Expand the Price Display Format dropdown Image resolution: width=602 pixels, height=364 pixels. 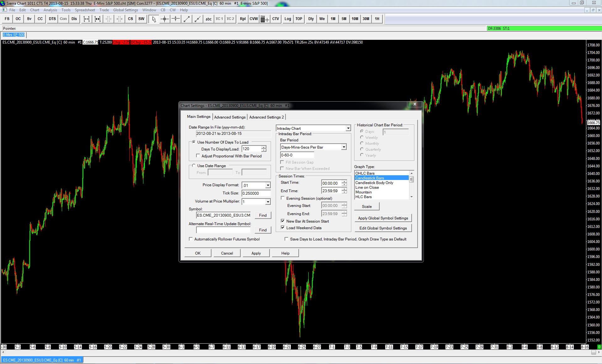pyautogui.click(x=268, y=185)
